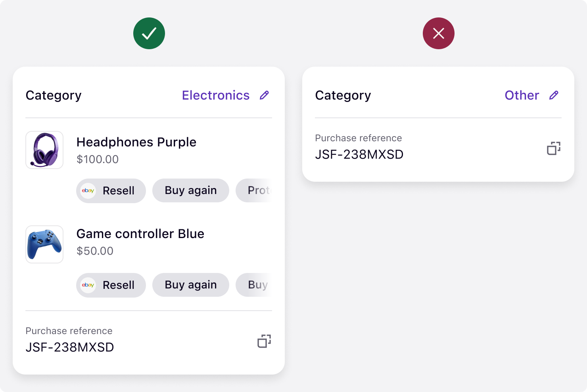Click the green checkmark circle icon

(149, 33)
